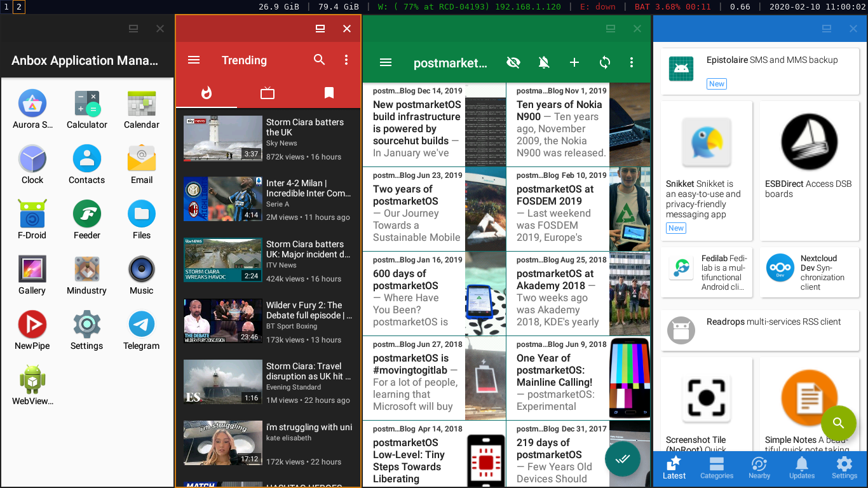Switch to the Subscriptions tab in NewPipe
The width and height of the screenshot is (868, 488).
268,93
